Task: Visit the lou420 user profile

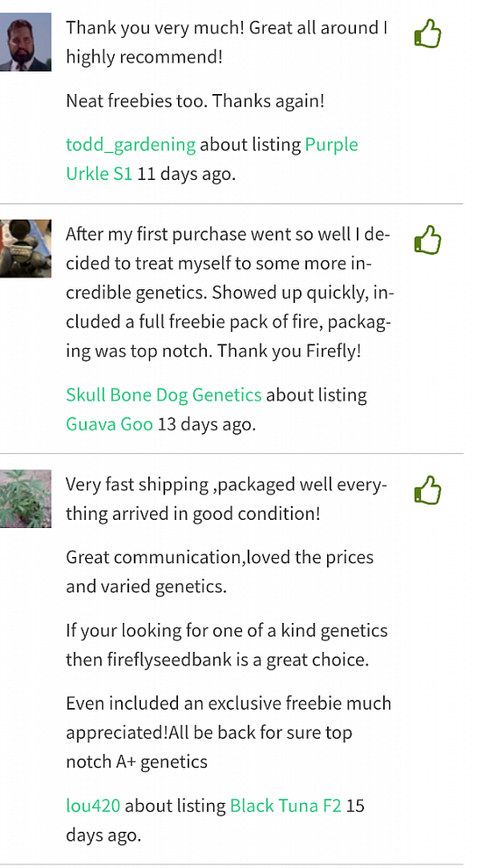Action: [93, 806]
